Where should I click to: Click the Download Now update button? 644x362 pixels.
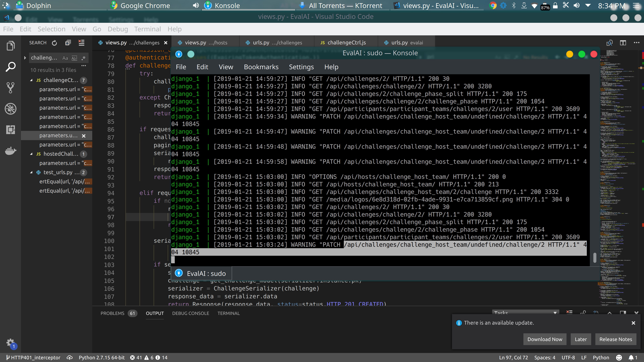[x=545, y=339]
